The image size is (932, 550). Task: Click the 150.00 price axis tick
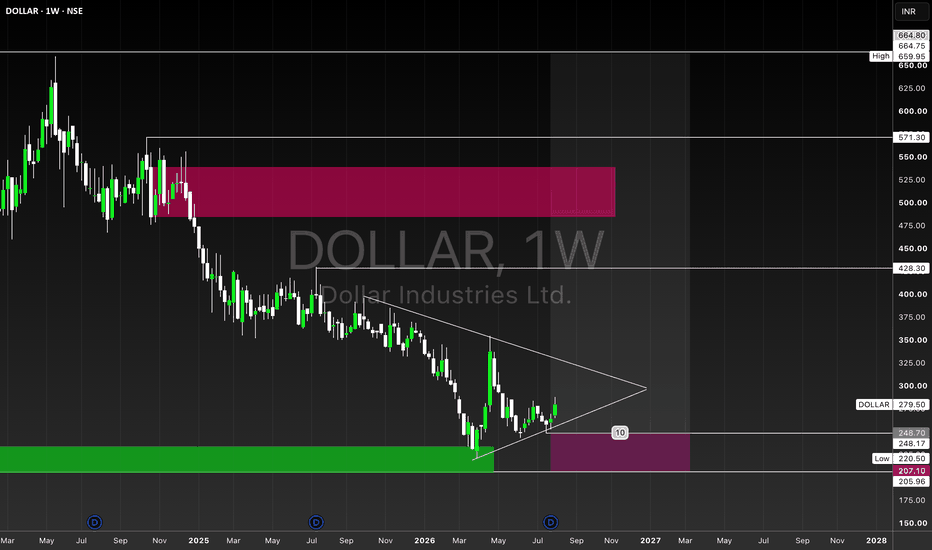point(912,523)
